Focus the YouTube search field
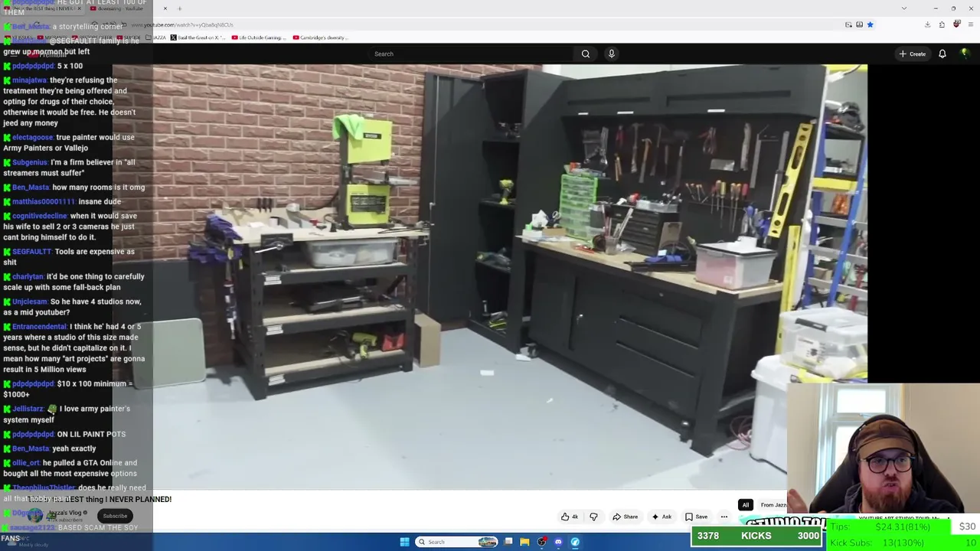980x551 pixels. click(472, 54)
